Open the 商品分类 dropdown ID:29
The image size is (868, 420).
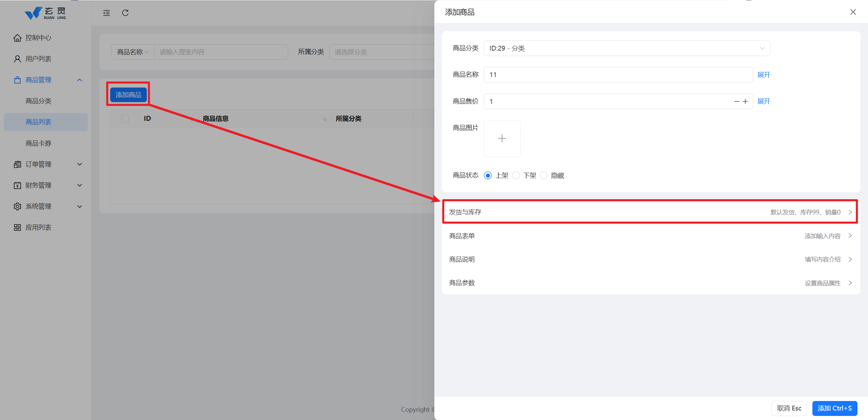pyautogui.click(x=627, y=48)
